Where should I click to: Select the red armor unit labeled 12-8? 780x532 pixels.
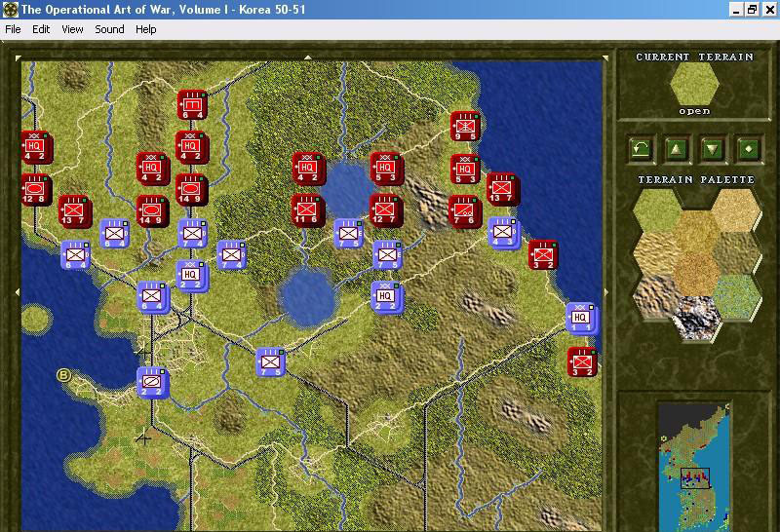click(x=36, y=188)
